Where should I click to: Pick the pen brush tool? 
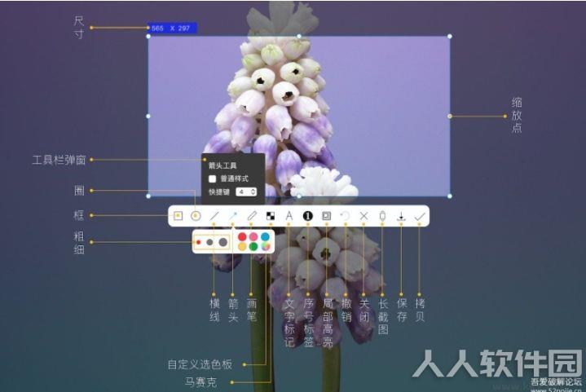252,216
